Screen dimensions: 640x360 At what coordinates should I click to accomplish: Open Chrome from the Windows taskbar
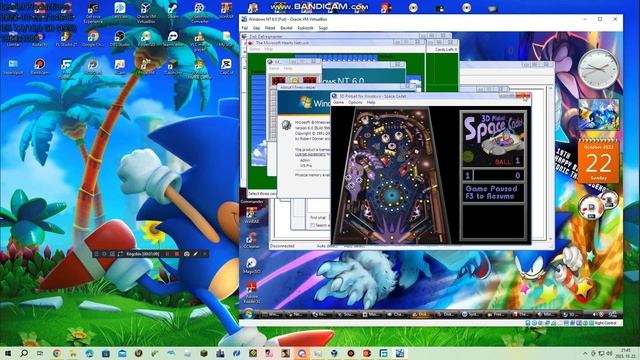[x=57, y=353]
